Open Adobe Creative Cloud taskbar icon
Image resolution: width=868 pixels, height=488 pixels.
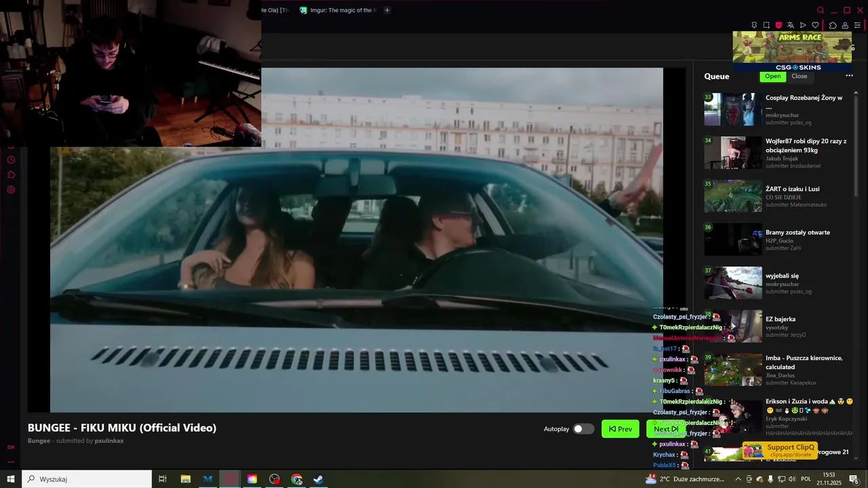[252, 479]
